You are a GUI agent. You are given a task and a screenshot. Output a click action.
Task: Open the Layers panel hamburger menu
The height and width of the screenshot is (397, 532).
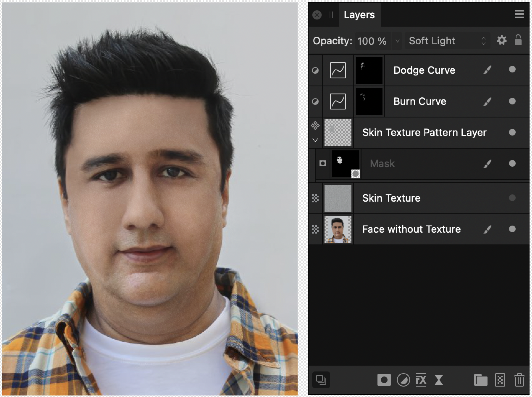[519, 14]
